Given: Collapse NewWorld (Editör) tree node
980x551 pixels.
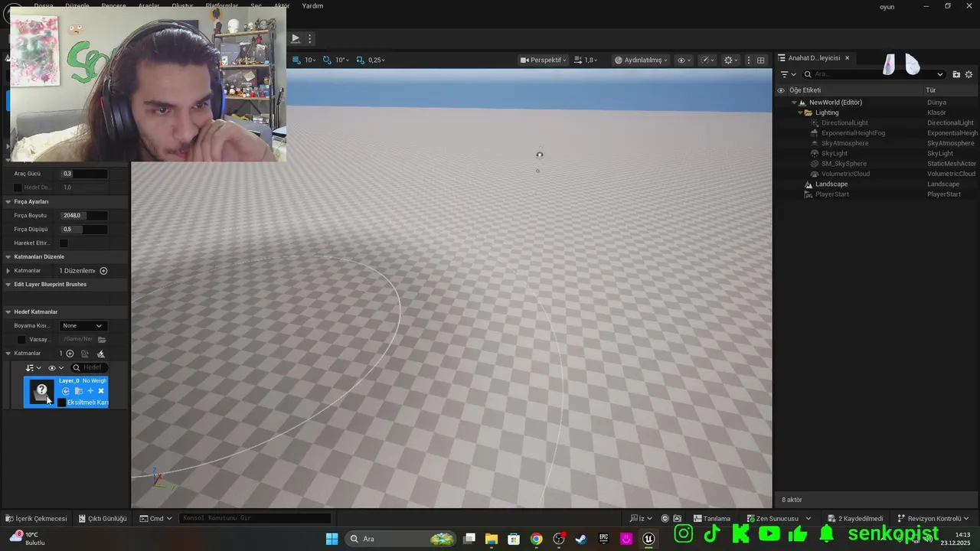Looking at the screenshot, I should [x=794, y=103].
